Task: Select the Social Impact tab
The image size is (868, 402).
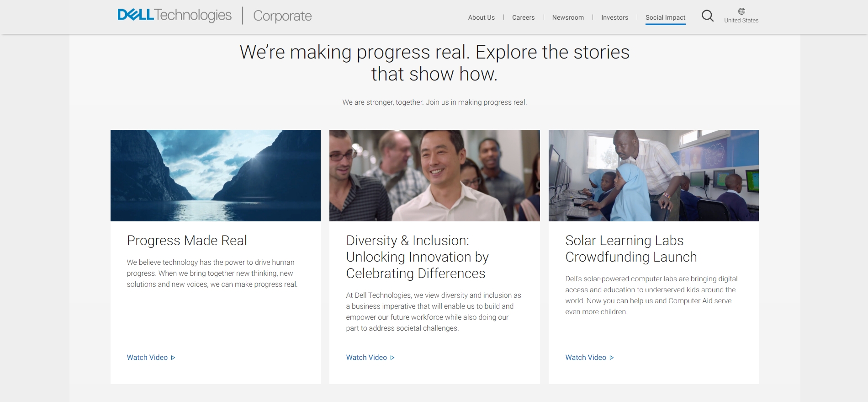Action: pos(665,17)
